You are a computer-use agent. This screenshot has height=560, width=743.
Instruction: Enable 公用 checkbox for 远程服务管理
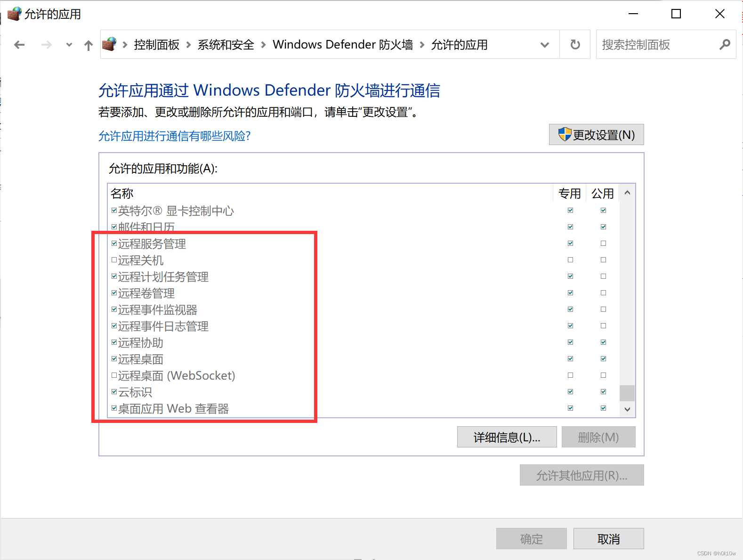[603, 243]
